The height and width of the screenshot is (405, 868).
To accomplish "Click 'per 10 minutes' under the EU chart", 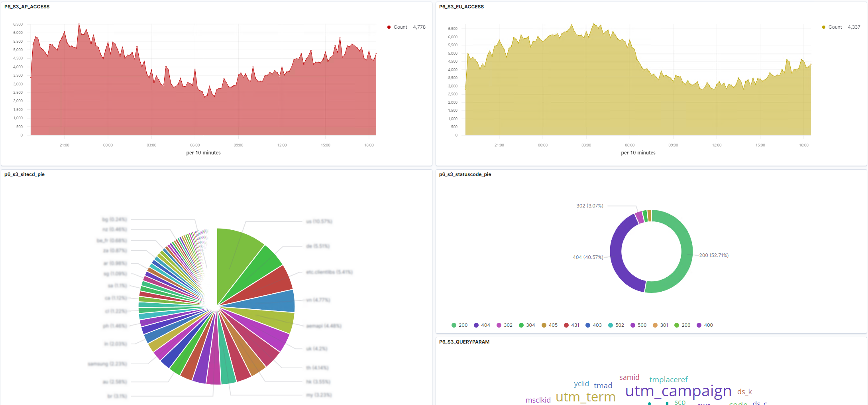I will [638, 153].
